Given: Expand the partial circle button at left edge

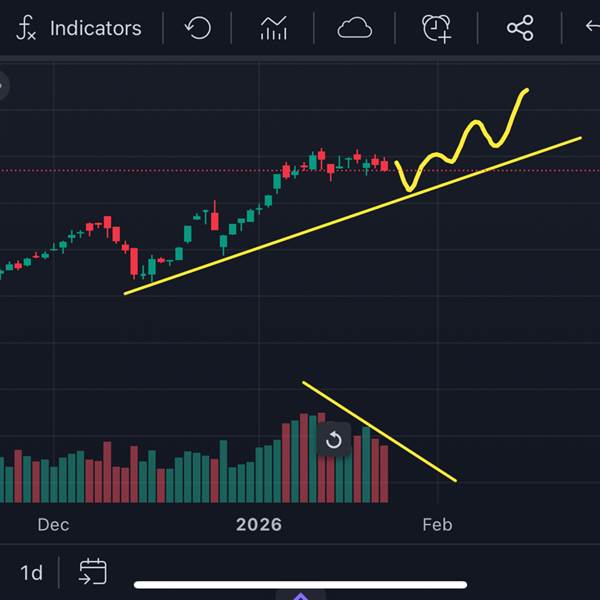Looking at the screenshot, I should coord(3,86).
